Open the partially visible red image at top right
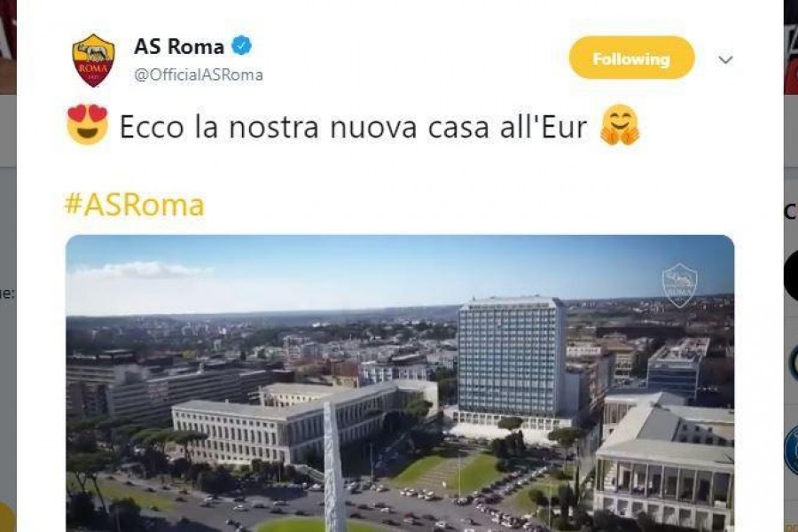Image resolution: width=798 pixels, height=532 pixels. pyautogui.click(x=791, y=47)
